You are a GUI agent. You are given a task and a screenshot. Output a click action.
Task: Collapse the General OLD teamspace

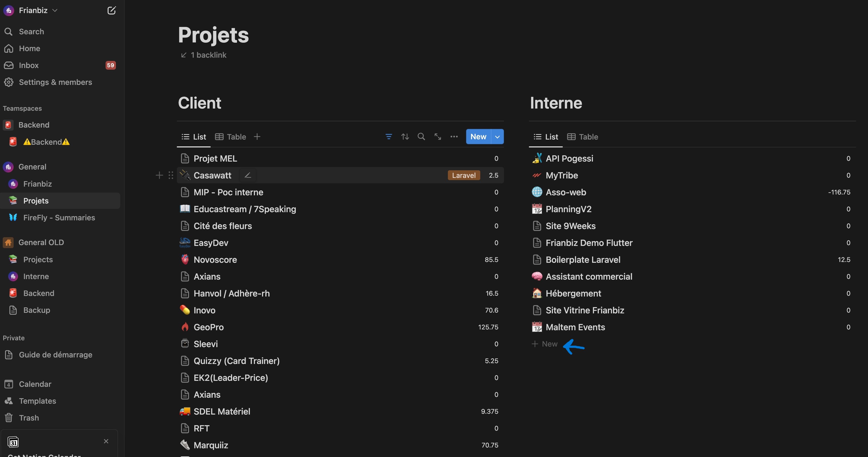pos(41,242)
